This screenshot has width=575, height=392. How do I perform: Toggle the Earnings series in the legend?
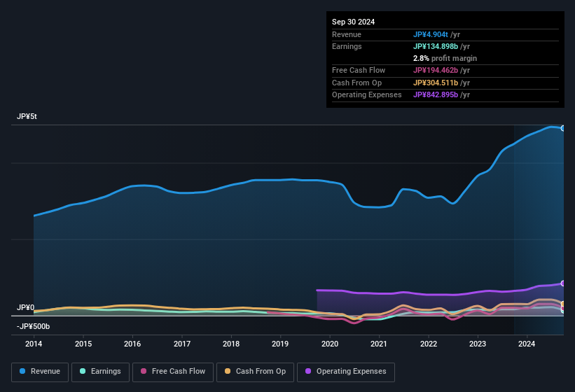click(x=101, y=371)
